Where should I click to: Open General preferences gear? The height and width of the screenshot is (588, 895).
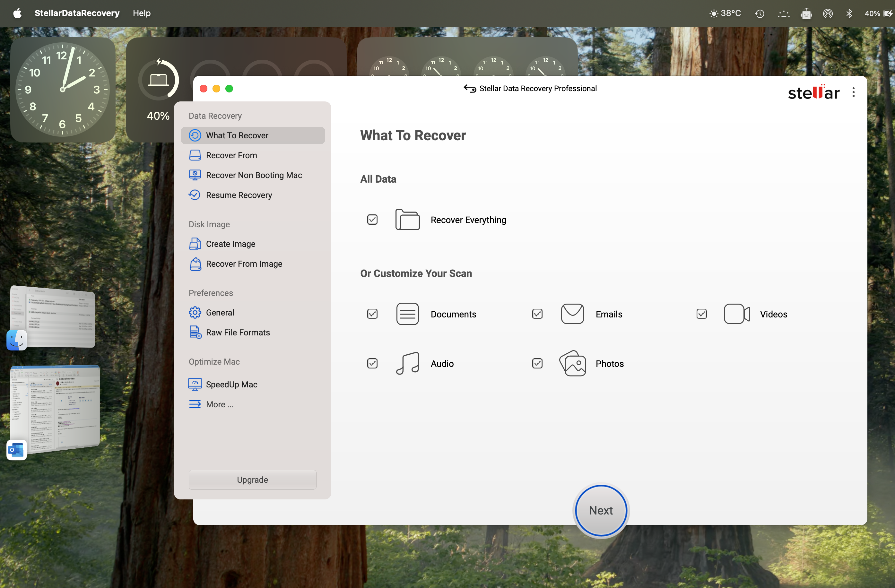[195, 312]
